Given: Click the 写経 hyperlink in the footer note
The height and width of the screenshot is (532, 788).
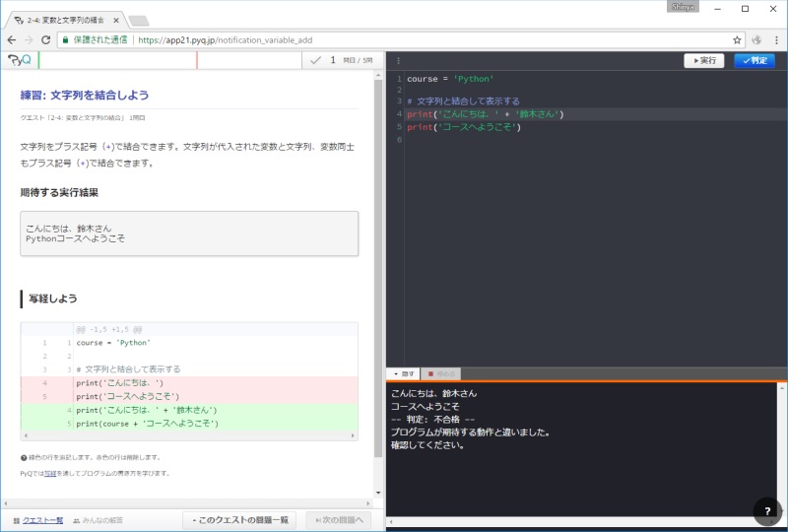Looking at the screenshot, I should tap(50, 473).
